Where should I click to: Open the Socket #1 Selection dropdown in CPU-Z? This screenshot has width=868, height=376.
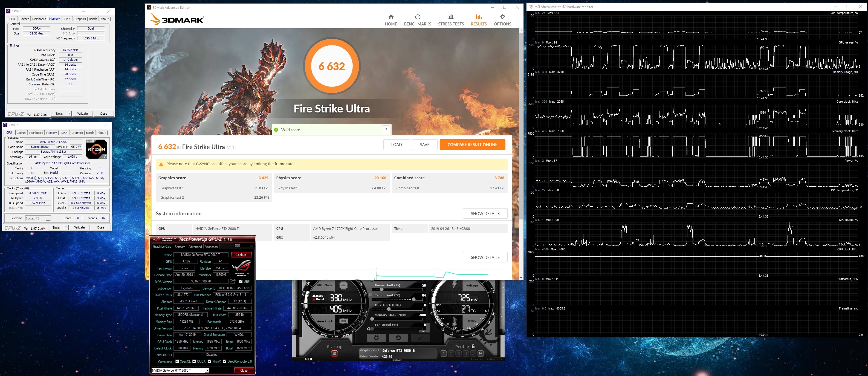tap(48, 218)
